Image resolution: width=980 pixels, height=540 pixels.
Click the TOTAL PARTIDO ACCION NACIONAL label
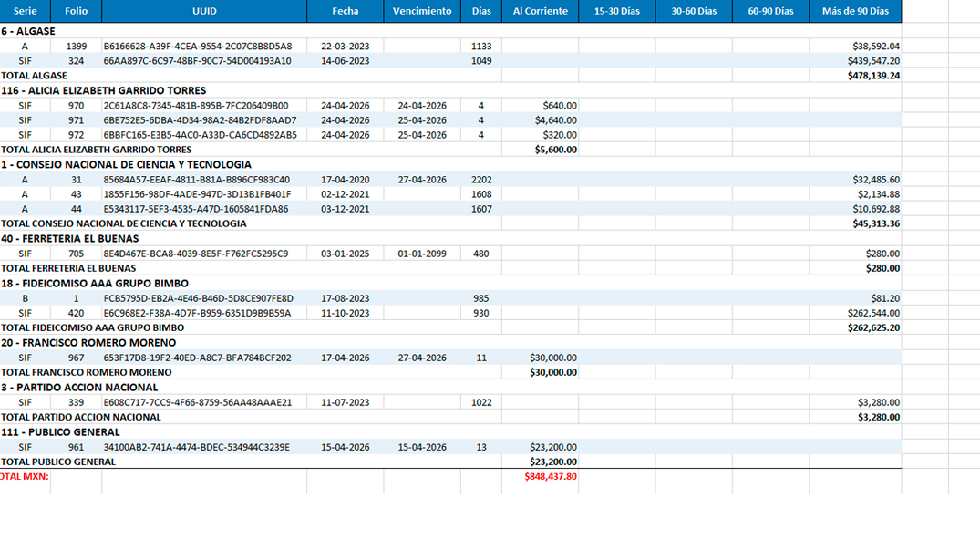(80, 417)
